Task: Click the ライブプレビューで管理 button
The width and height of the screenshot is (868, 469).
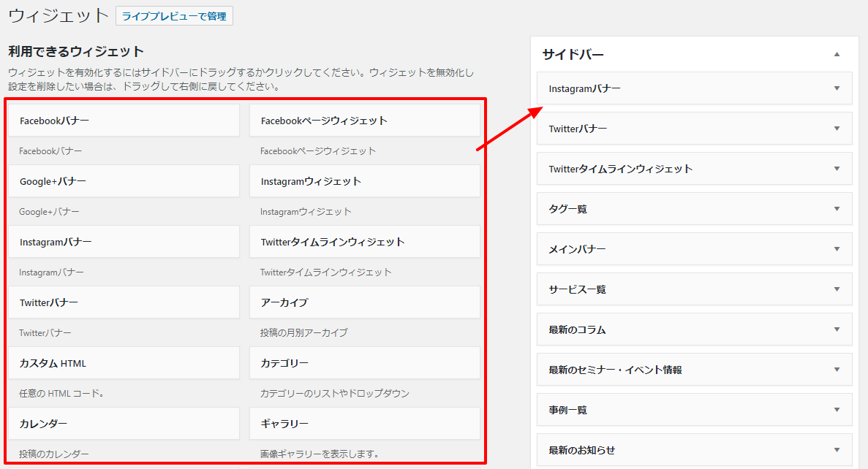Action: pyautogui.click(x=174, y=16)
